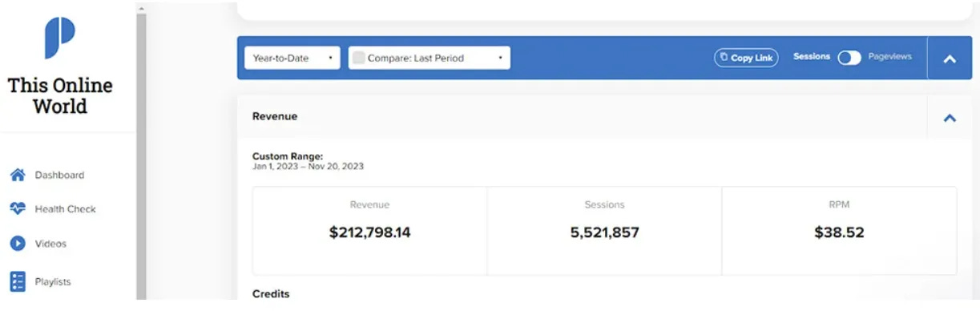Click the RPM card label
The width and height of the screenshot is (980, 311).
(x=839, y=205)
